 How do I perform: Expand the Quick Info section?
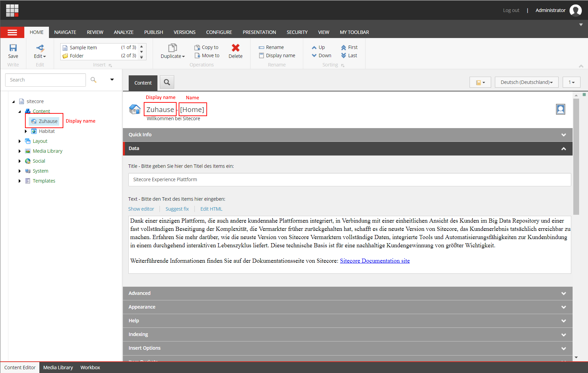click(563, 135)
